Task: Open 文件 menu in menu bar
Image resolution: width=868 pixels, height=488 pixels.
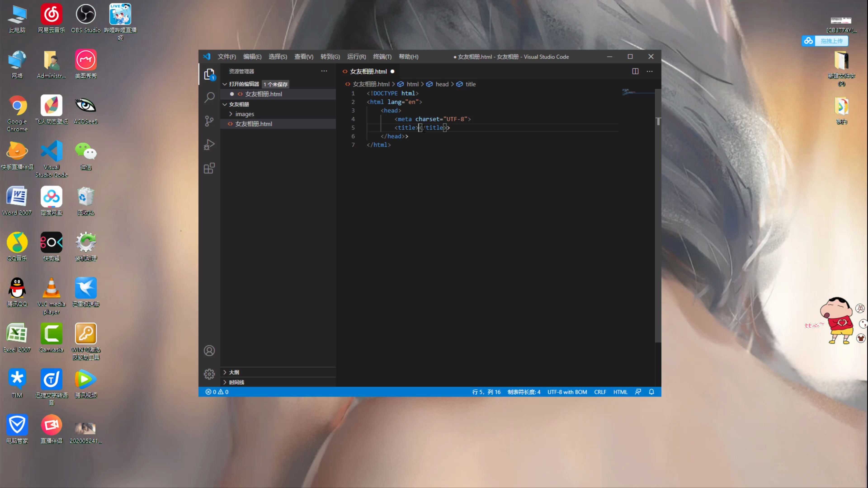Action: coord(226,56)
